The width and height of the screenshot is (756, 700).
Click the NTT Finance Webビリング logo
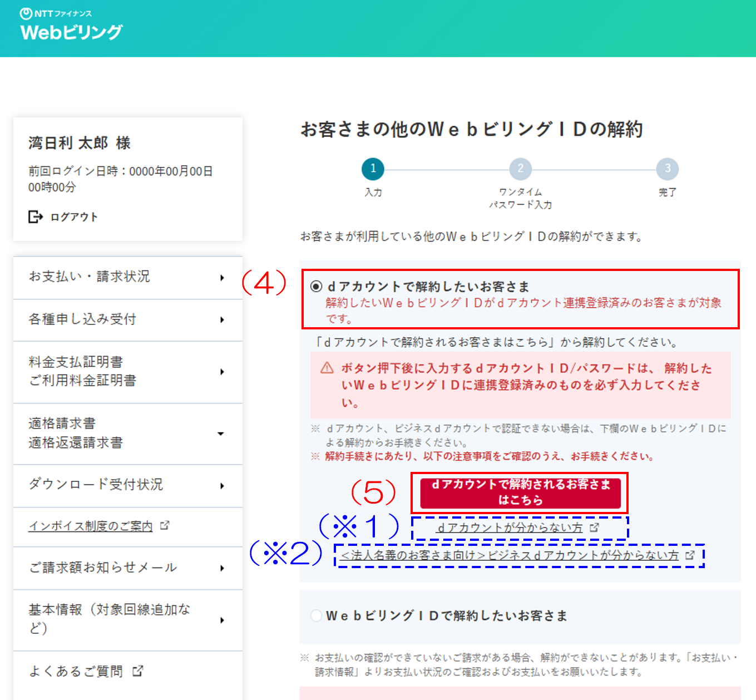click(71, 25)
